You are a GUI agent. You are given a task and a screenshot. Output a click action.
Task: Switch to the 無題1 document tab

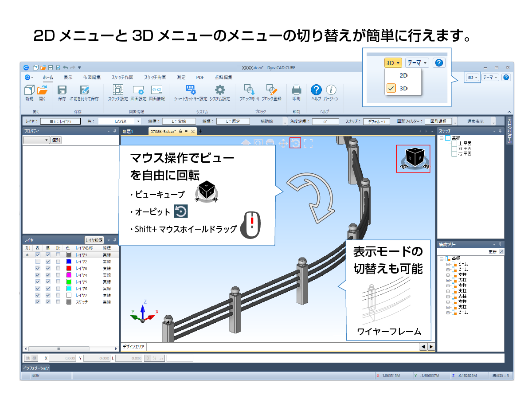[x=129, y=131]
